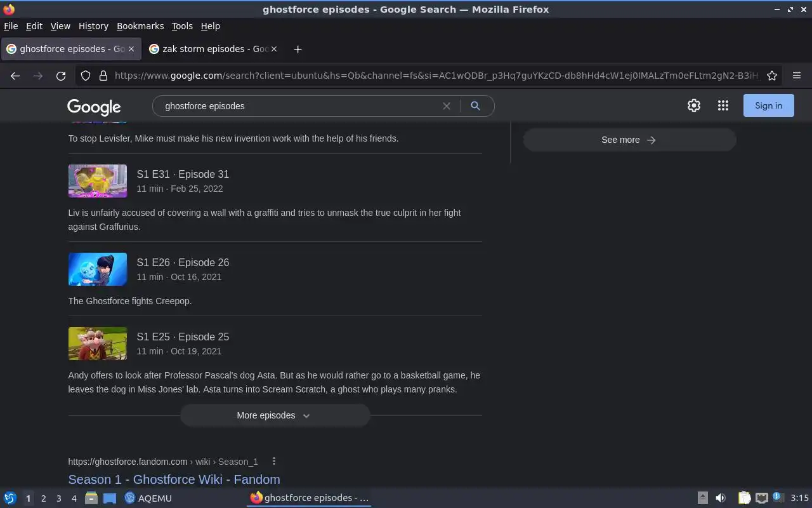
Task: Open the File menu
Action: (x=11, y=26)
